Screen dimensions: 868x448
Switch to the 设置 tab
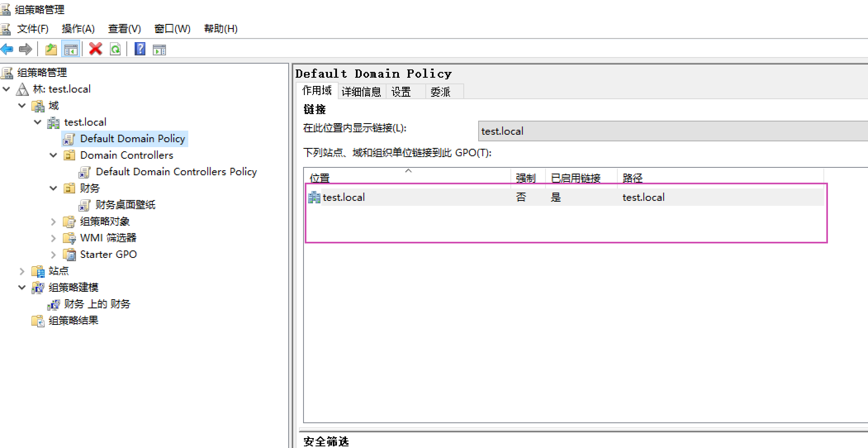click(x=401, y=91)
